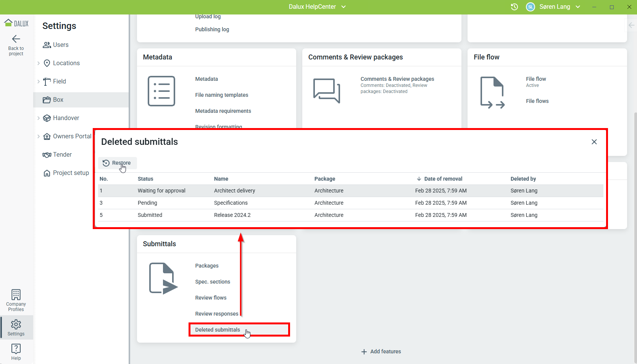Click the Settings gear icon
637x364 pixels.
(x=16, y=324)
